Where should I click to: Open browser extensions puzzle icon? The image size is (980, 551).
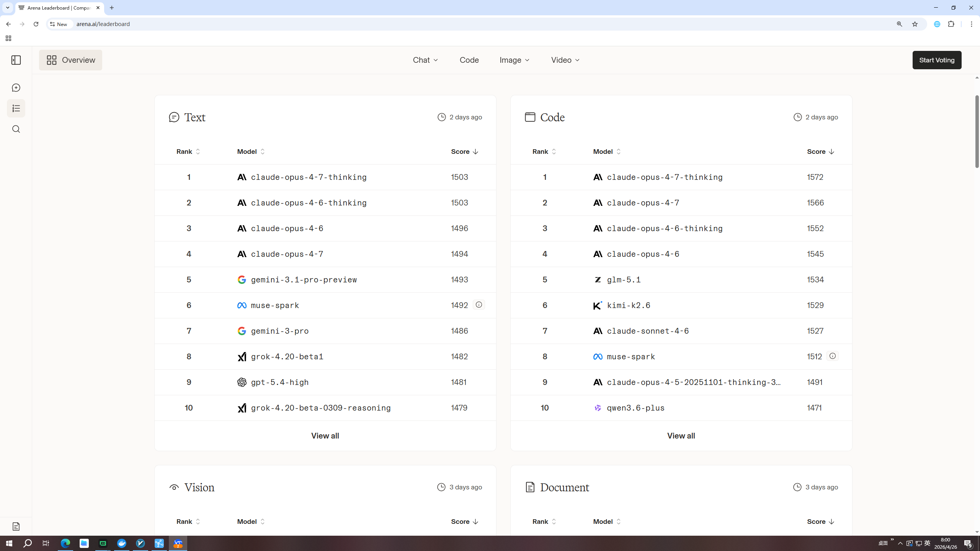(951, 24)
